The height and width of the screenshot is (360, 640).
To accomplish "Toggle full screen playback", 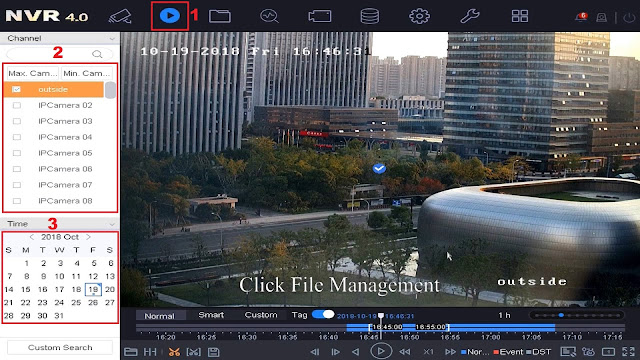I will point(629,352).
